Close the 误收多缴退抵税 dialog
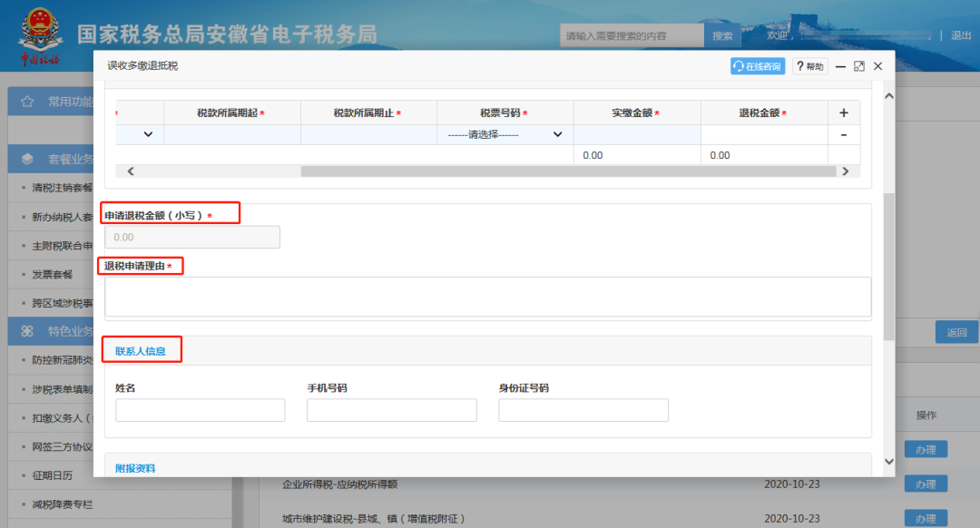Viewport: 980px width, 528px height. pos(877,66)
